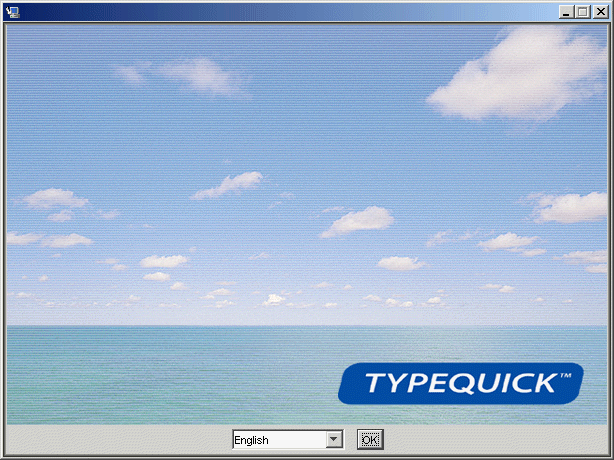Image resolution: width=614 pixels, height=460 pixels.
Task: Maximize the Typequick window
Action: pos(583,12)
